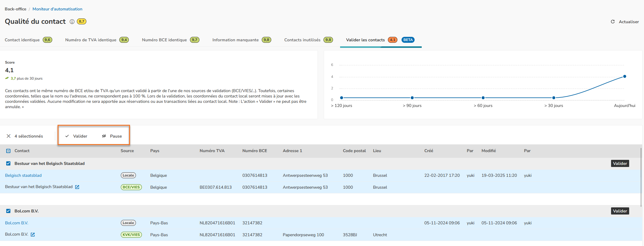The width and height of the screenshot is (644, 246).
Task: Open the Information manquante tab
Action: pyautogui.click(x=242, y=40)
